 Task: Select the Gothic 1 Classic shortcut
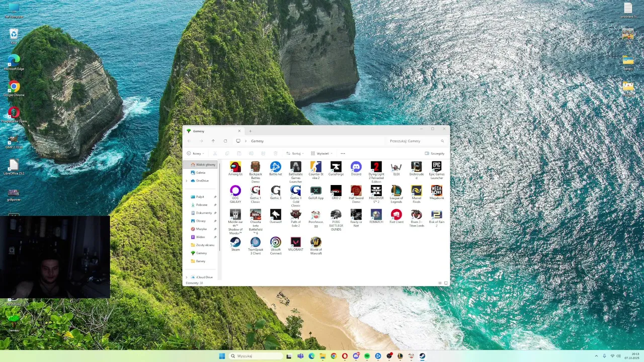click(256, 194)
